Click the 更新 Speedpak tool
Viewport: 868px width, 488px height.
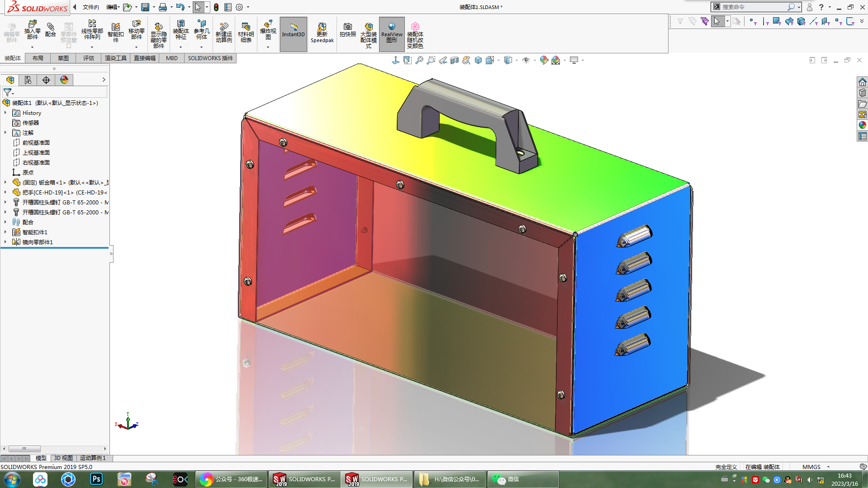[322, 33]
